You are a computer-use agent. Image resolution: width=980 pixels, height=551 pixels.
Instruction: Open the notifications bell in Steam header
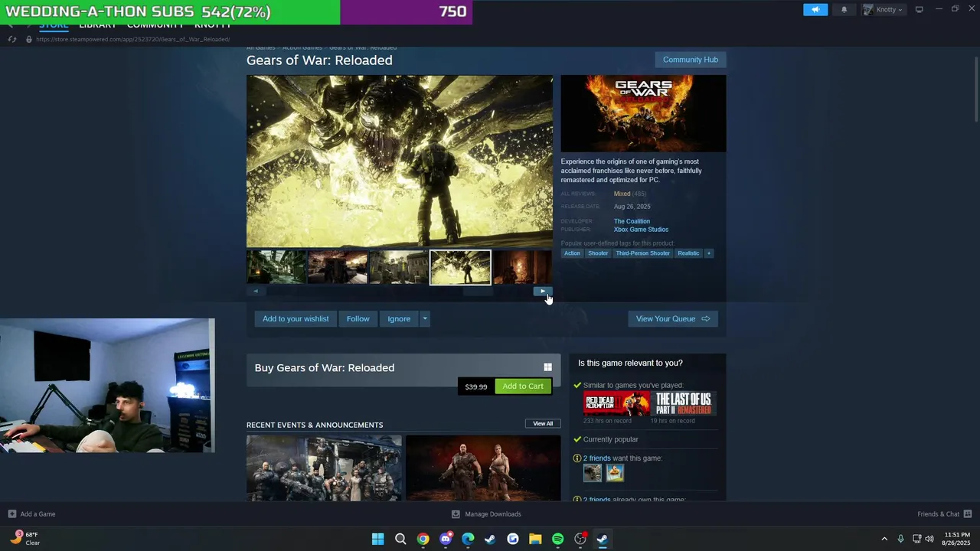844,9
